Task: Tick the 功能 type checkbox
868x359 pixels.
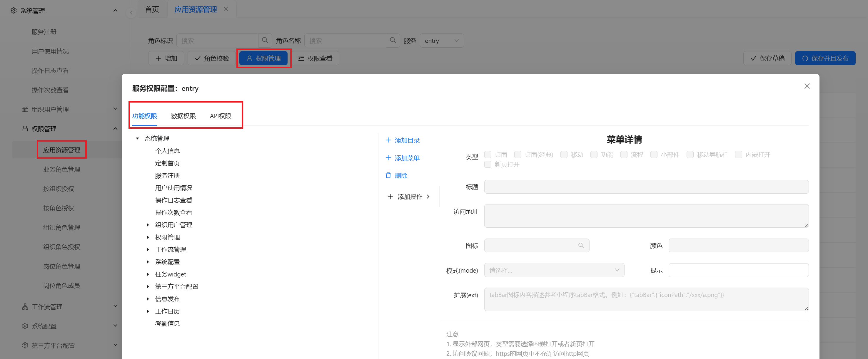Action: click(x=594, y=155)
